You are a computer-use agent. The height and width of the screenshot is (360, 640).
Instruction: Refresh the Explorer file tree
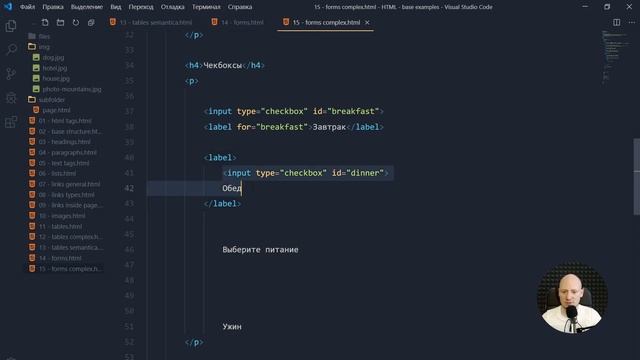tap(76, 22)
